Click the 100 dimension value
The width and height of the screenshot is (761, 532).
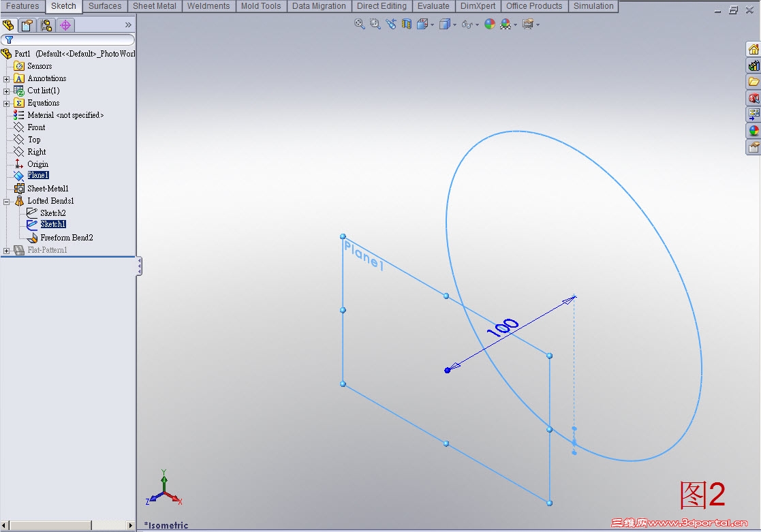click(x=503, y=328)
